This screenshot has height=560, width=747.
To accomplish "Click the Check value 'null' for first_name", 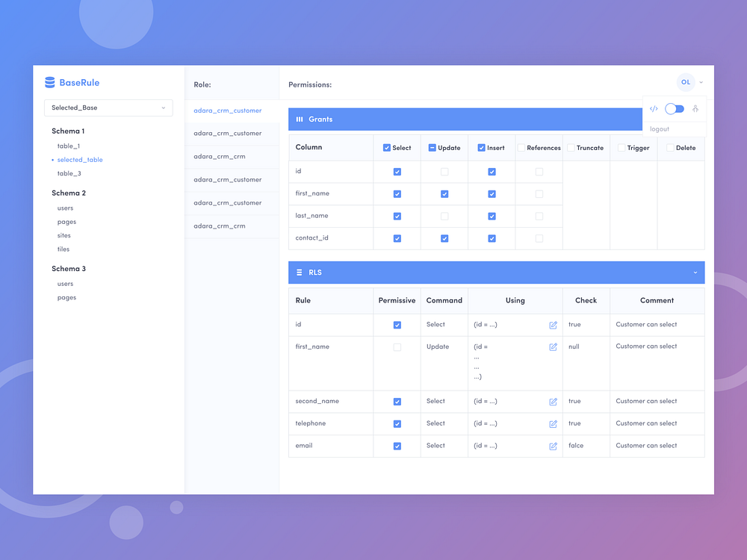I will pyautogui.click(x=574, y=346).
